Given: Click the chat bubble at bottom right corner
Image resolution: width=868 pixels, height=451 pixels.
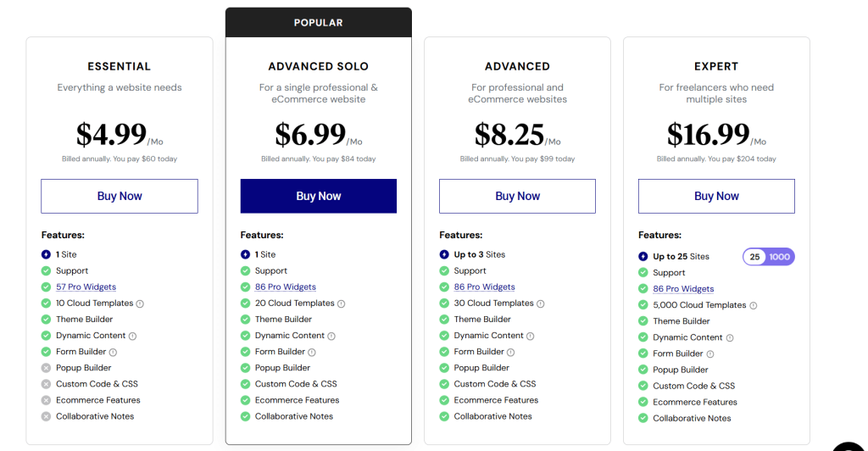Looking at the screenshot, I should click(x=849, y=444).
